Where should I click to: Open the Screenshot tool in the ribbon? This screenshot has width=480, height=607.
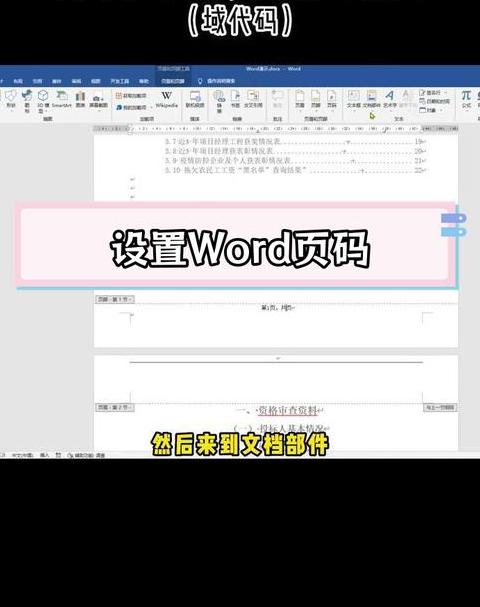tap(98, 100)
